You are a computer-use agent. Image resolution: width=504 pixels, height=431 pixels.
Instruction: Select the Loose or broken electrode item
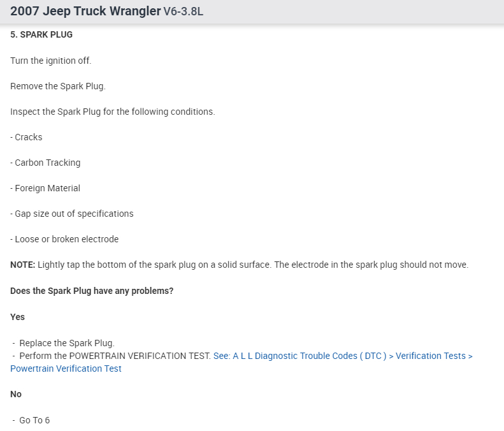point(66,239)
